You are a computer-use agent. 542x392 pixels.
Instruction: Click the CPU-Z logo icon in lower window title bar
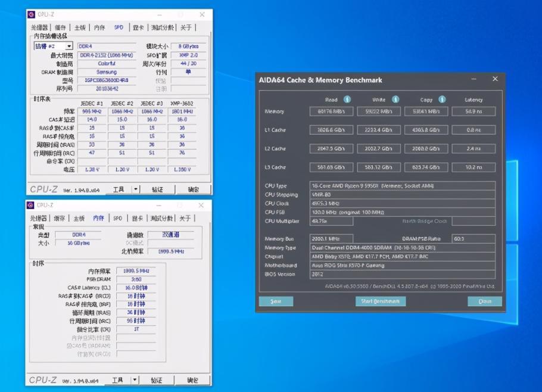tap(32, 205)
